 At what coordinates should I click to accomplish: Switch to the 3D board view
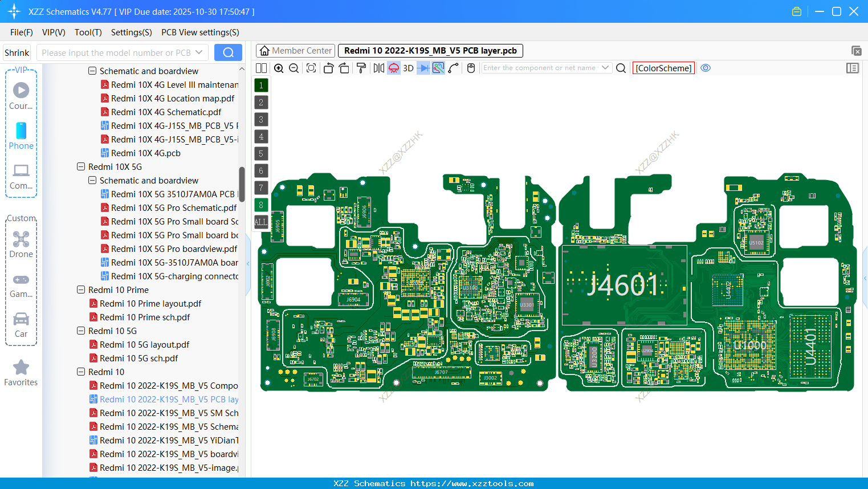[408, 68]
